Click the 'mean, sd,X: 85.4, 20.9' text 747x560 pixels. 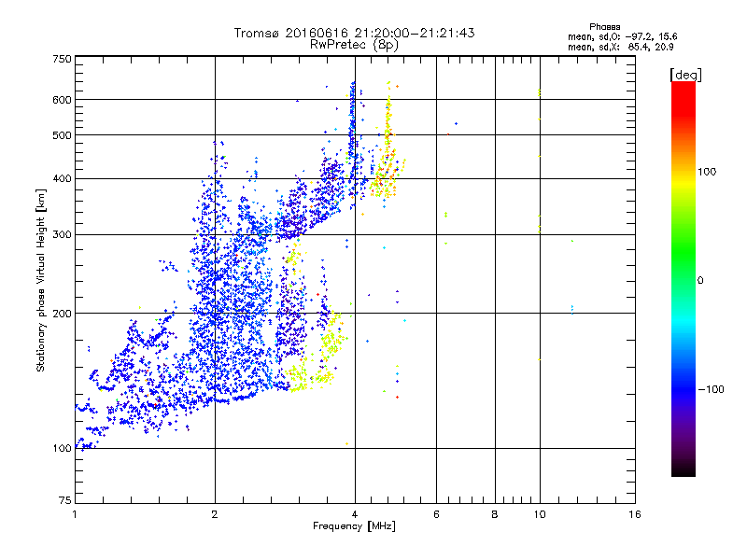point(620,47)
